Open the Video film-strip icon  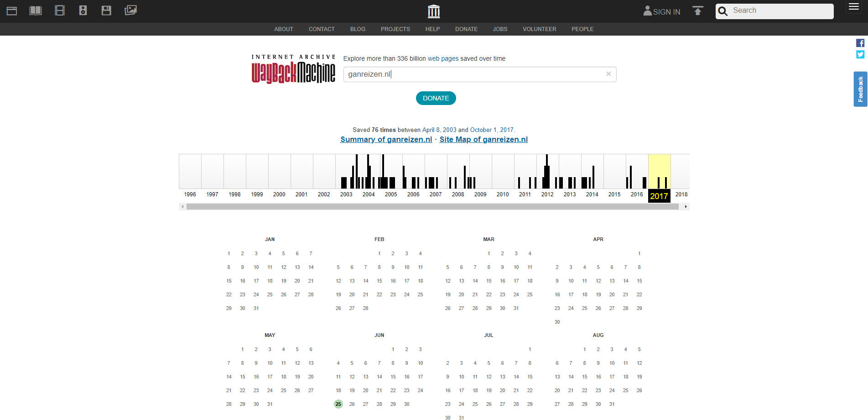tap(60, 10)
